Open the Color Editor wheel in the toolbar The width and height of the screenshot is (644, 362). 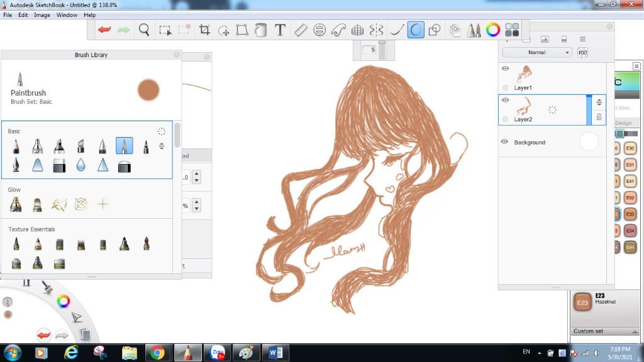pos(493,30)
